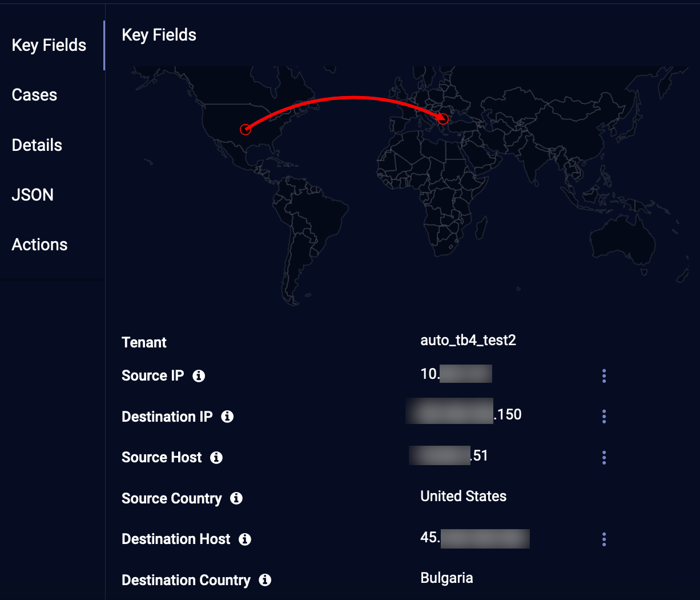The width and height of the screenshot is (700, 600).
Task: Open the Details tab
Action: pyautogui.click(x=37, y=145)
